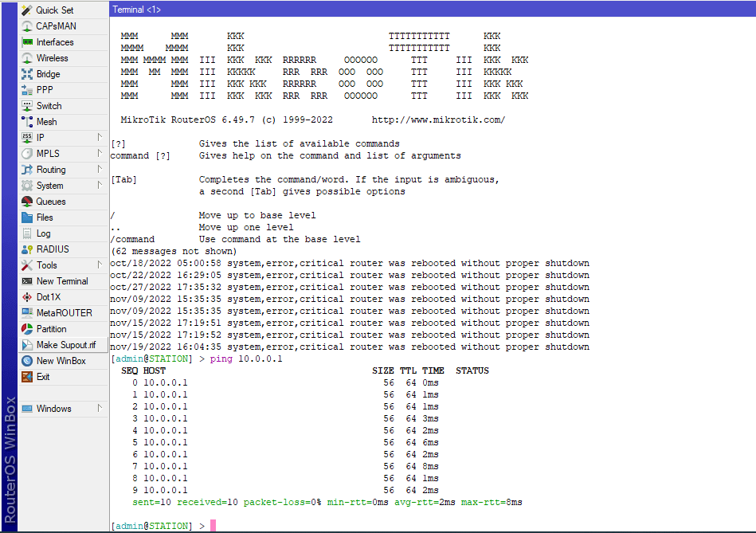Image resolution: width=756 pixels, height=533 pixels.
Task: Click Make Supout.rif to generate support file
Action: pyautogui.click(x=56, y=344)
